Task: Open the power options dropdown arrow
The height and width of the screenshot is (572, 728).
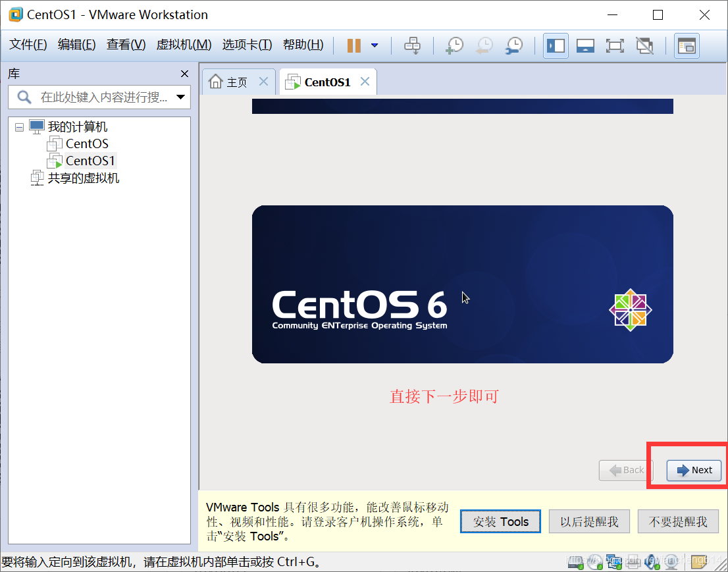Action: 375,45
